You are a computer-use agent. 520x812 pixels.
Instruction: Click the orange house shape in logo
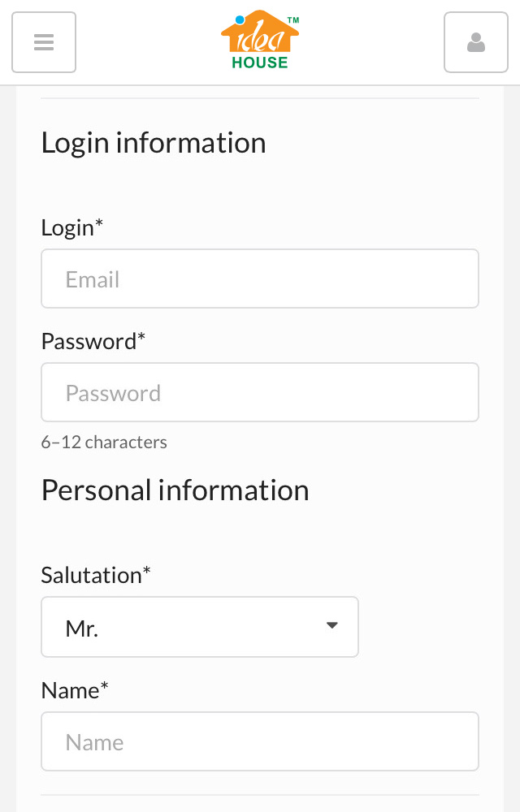pos(260,32)
